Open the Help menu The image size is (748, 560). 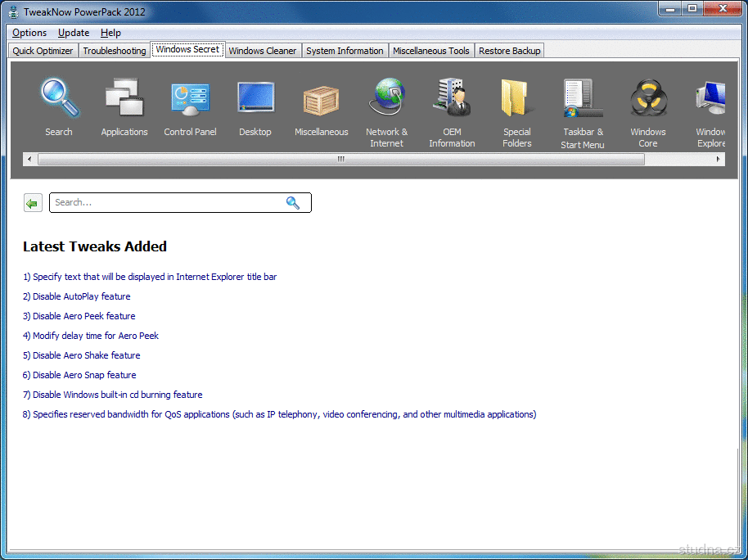pyautogui.click(x=110, y=33)
